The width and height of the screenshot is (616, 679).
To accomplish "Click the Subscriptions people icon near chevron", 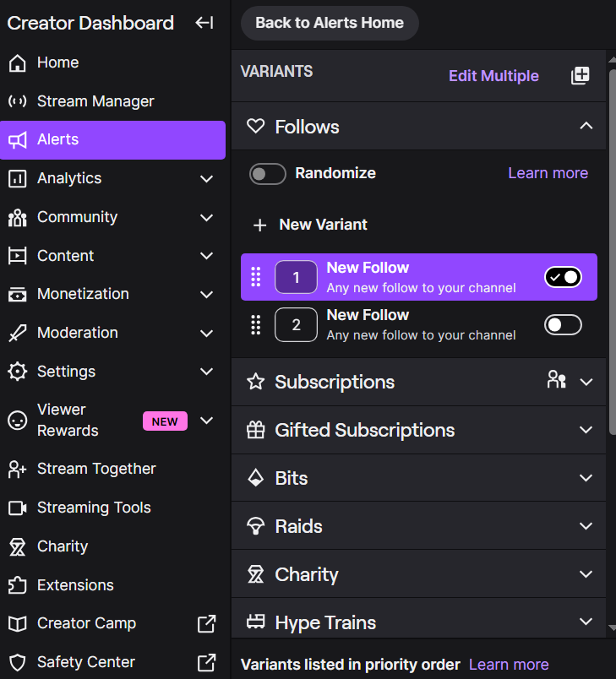I will pyautogui.click(x=557, y=380).
